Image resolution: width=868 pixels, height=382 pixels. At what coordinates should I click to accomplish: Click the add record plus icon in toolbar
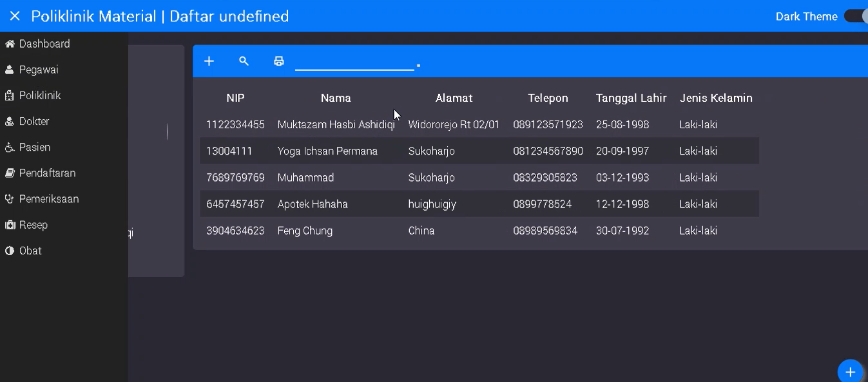[209, 61]
